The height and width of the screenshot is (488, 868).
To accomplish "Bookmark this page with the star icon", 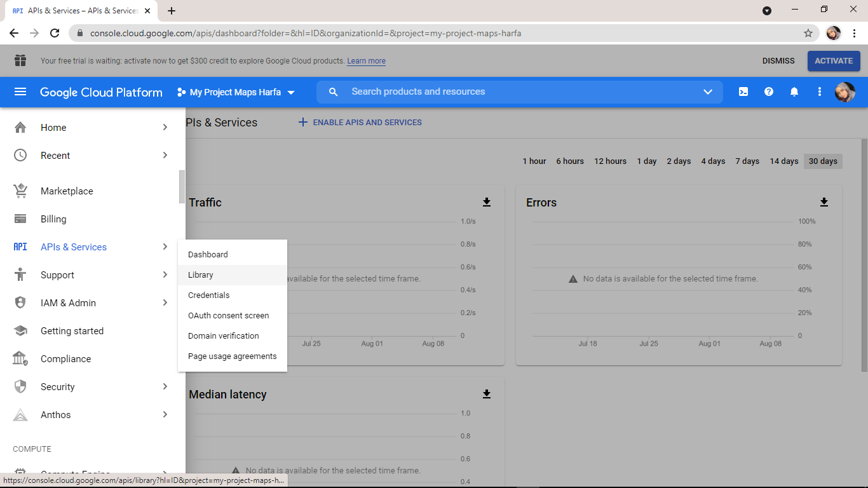I will pyautogui.click(x=808, y=33).
